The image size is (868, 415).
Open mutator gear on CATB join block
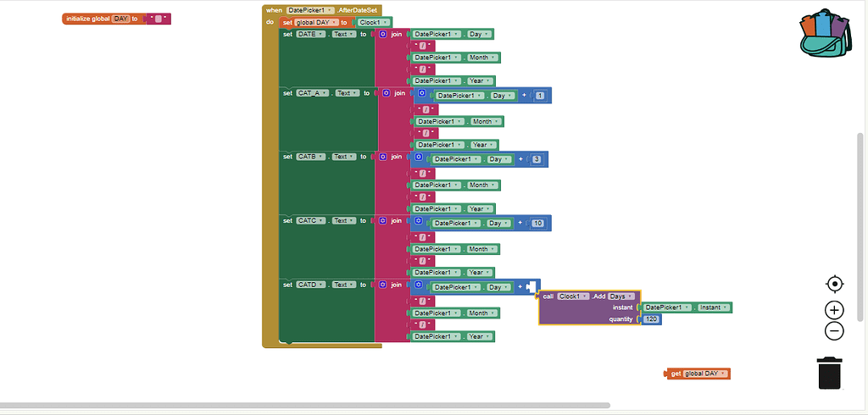click(383, 157)
